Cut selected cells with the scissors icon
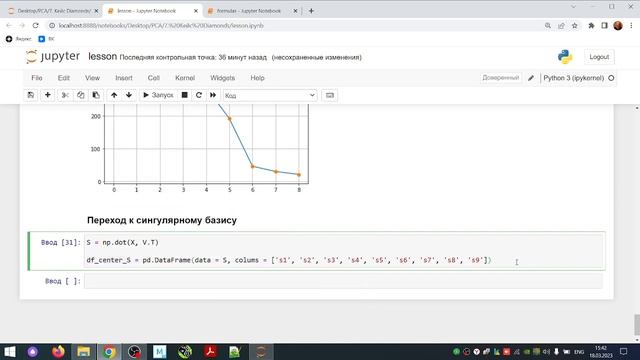Viewport: 640px width, 360px height. click(65, 95)
